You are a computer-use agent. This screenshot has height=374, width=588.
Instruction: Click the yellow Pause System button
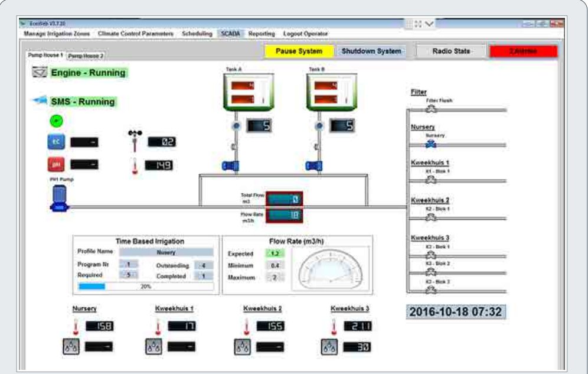pos(299,51)
